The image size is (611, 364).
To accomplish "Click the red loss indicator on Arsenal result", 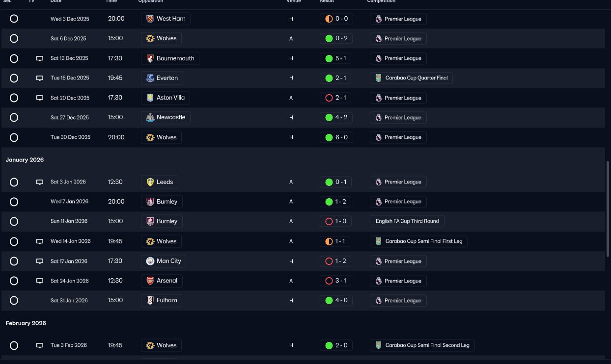I will (329, 281).
